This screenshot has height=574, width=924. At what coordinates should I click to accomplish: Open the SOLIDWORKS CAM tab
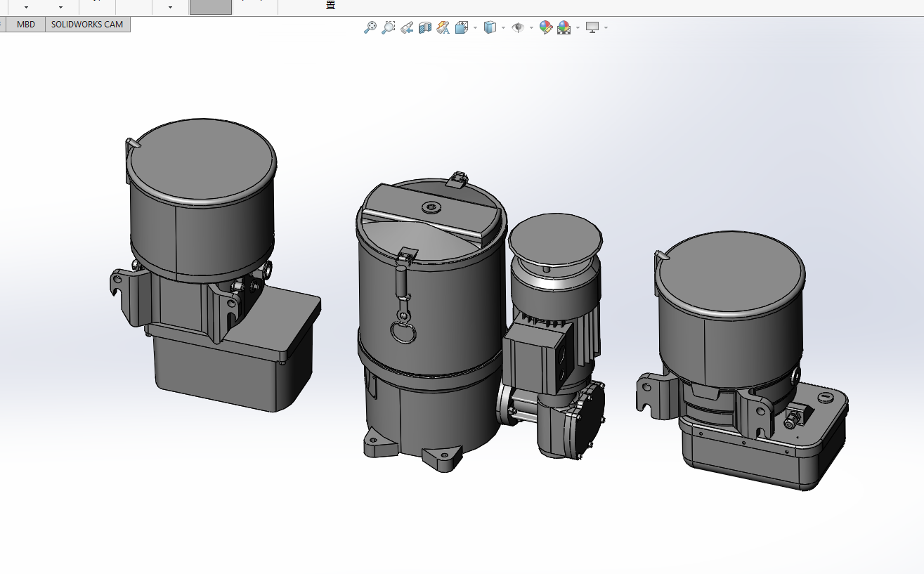pyautogui.click(x=87, y=25)
